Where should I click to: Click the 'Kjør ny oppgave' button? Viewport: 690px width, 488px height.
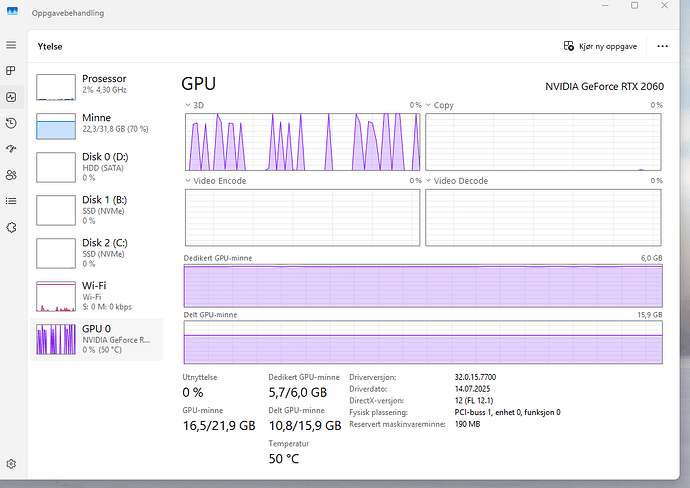pos(601,46)
